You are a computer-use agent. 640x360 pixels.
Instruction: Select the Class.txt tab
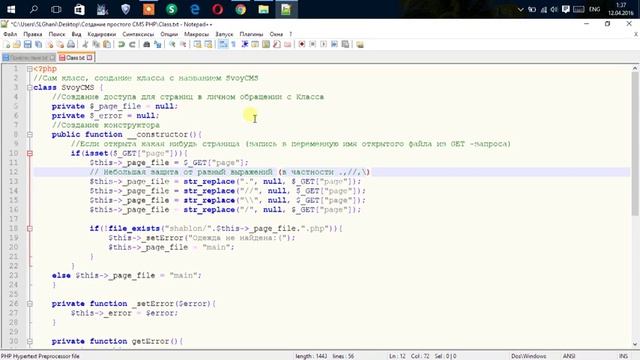[76, 58]
